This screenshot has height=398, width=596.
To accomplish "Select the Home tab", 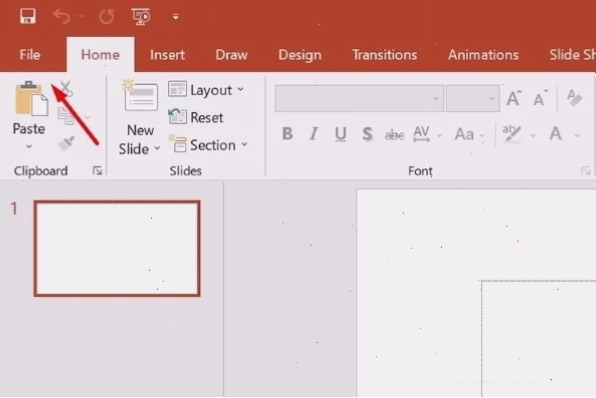I will 100,55.
